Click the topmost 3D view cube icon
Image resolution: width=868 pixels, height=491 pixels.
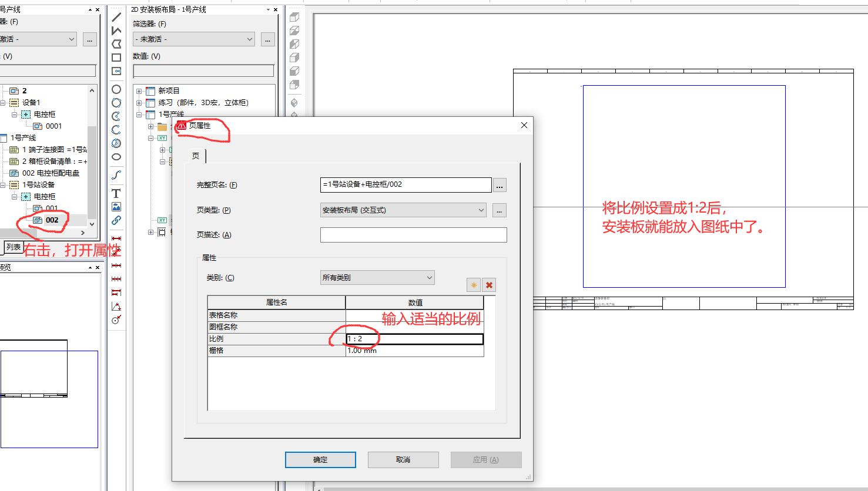coord(294,18)
